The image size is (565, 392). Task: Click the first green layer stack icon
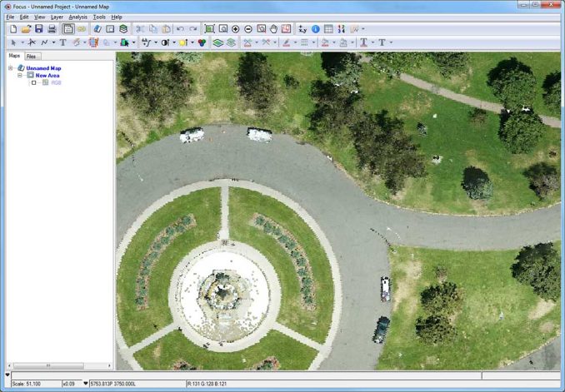[x=218, y=42]
